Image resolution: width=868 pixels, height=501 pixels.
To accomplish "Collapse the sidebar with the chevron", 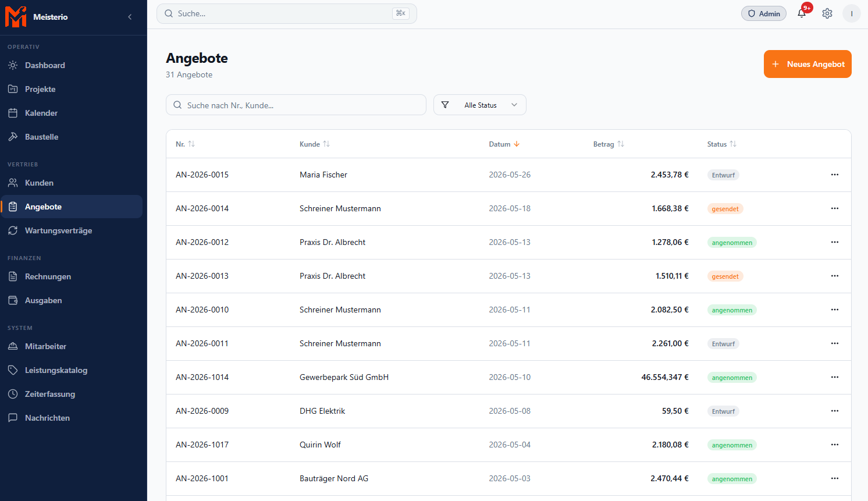I will click(130, 17).
